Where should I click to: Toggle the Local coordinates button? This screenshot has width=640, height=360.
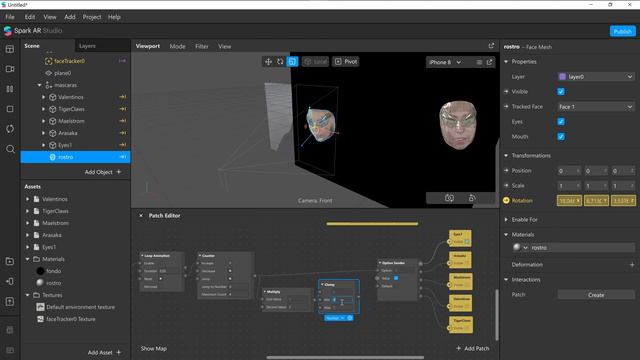316,62
